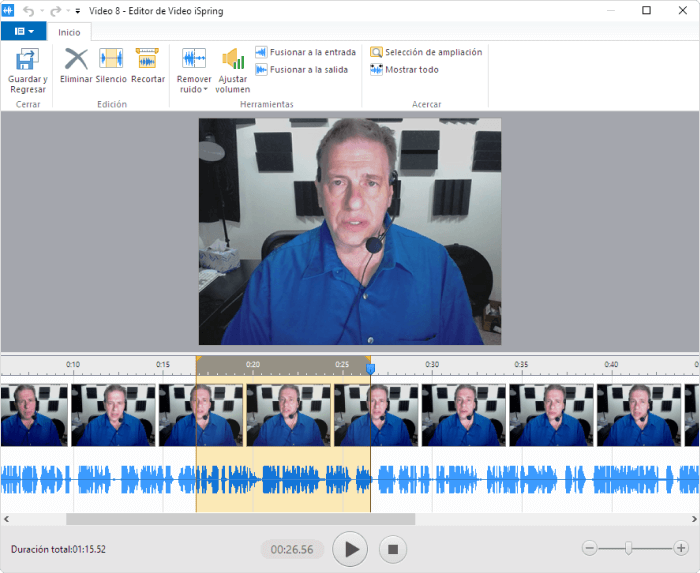Redo the last action
The image size is (700, 573).
click(x=56, y=11)
